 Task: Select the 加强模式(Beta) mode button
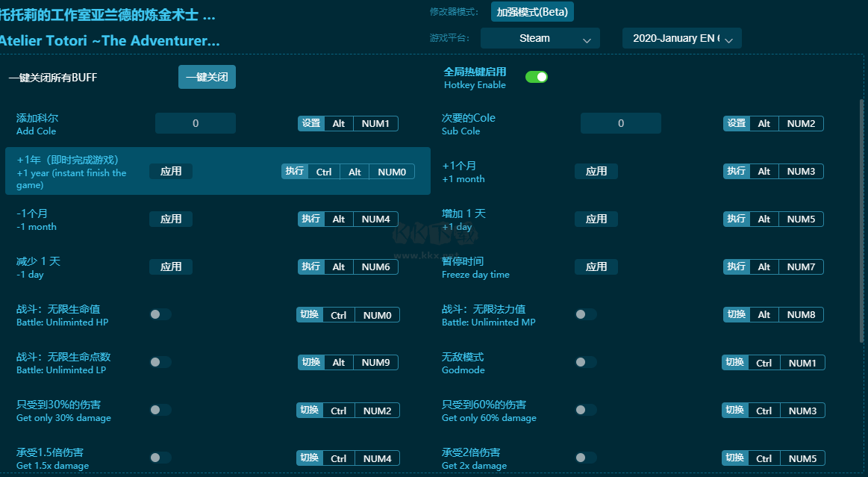click(x=532, y=12)
